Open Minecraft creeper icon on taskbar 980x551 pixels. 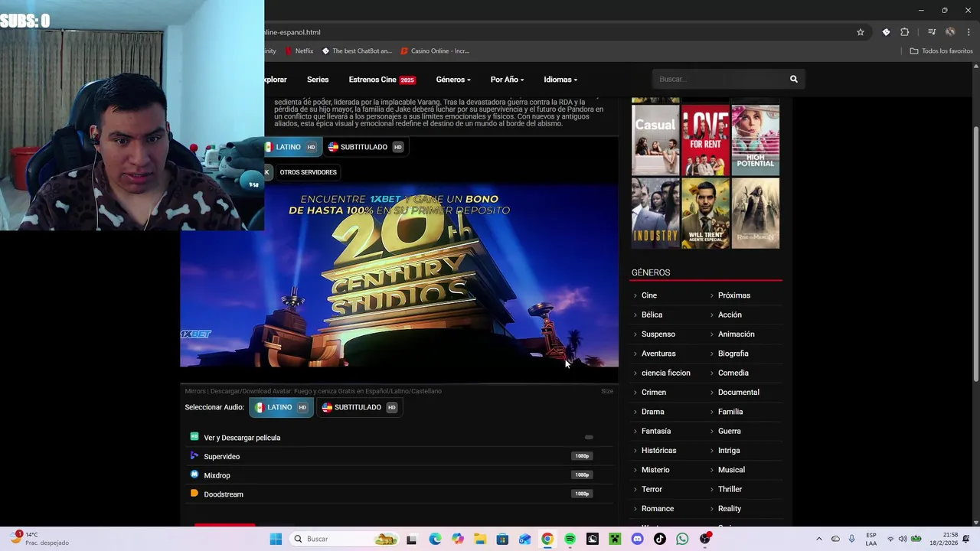pyautogui.click(x=615, y=539)
